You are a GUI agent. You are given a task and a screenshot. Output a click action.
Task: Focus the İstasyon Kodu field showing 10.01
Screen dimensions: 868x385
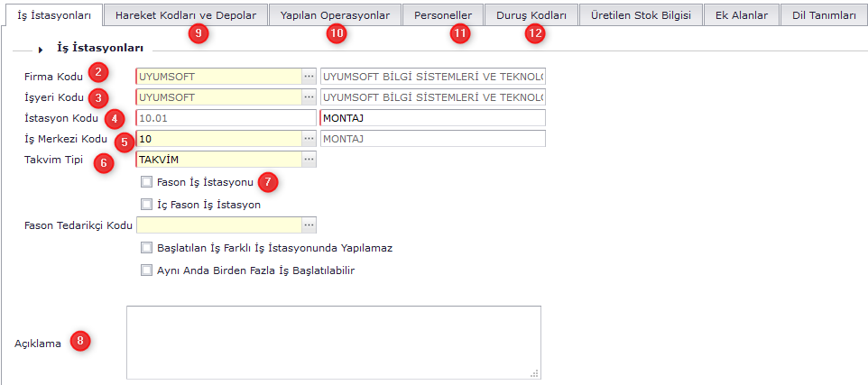tap(226, 118)
